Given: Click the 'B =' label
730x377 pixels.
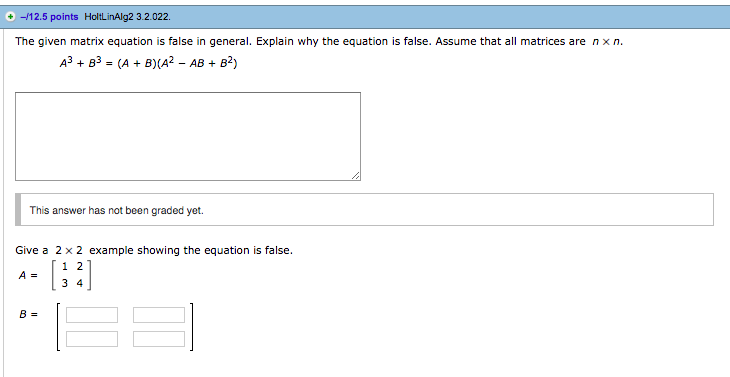Looking at the screenshot, I should (x=28, y=314).
